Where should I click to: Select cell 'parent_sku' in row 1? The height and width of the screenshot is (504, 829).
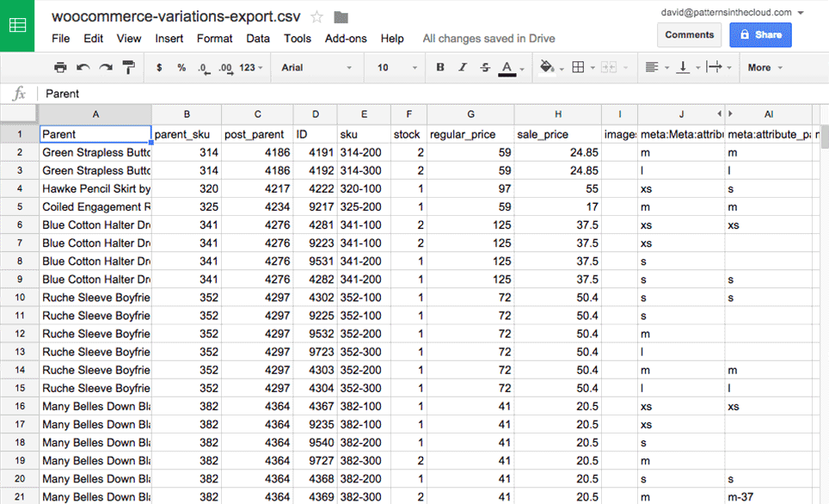tap(187, 134)
